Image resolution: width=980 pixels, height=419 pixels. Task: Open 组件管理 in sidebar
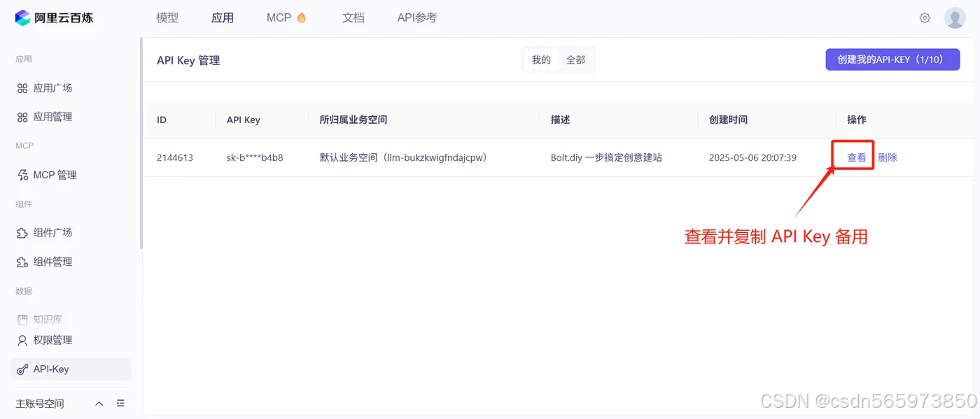(x=53, y=262)
